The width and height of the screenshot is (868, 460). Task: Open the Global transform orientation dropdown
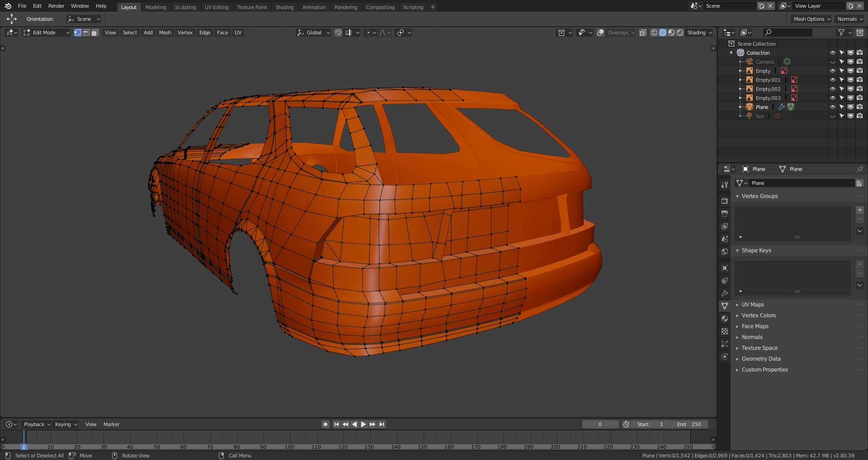(314, 33)
